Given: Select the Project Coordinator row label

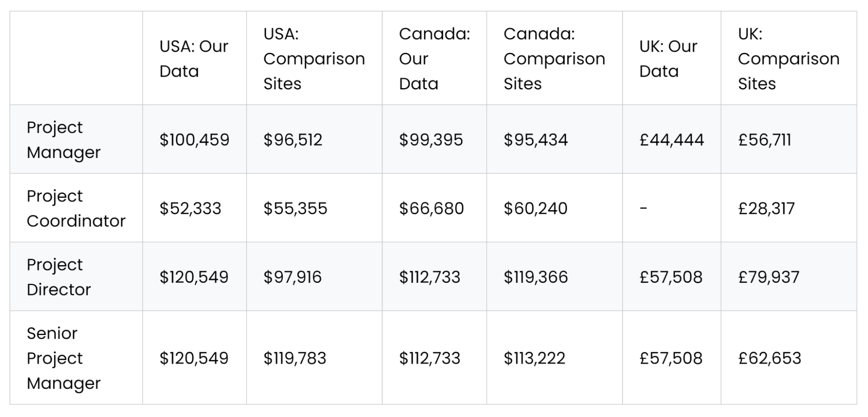Looking at the screenshot, I should tap(76, 208).
